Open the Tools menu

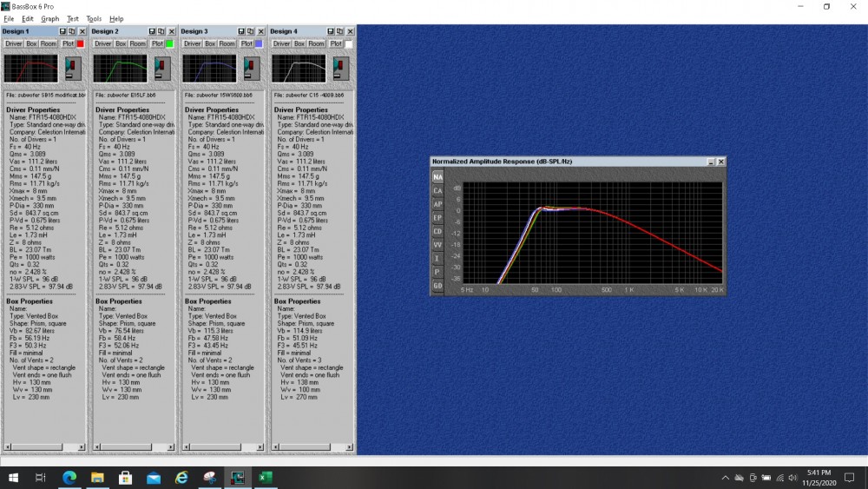[94, 19]
